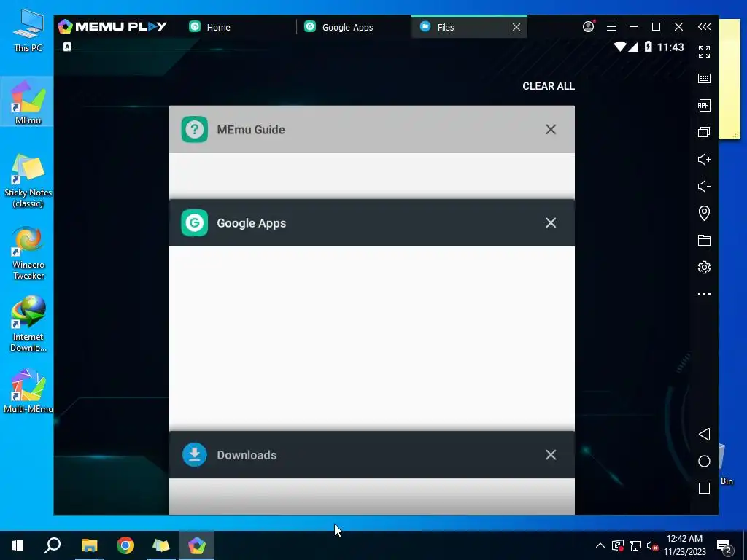Dismiss the Google Apps recent card

click(551, 223)
